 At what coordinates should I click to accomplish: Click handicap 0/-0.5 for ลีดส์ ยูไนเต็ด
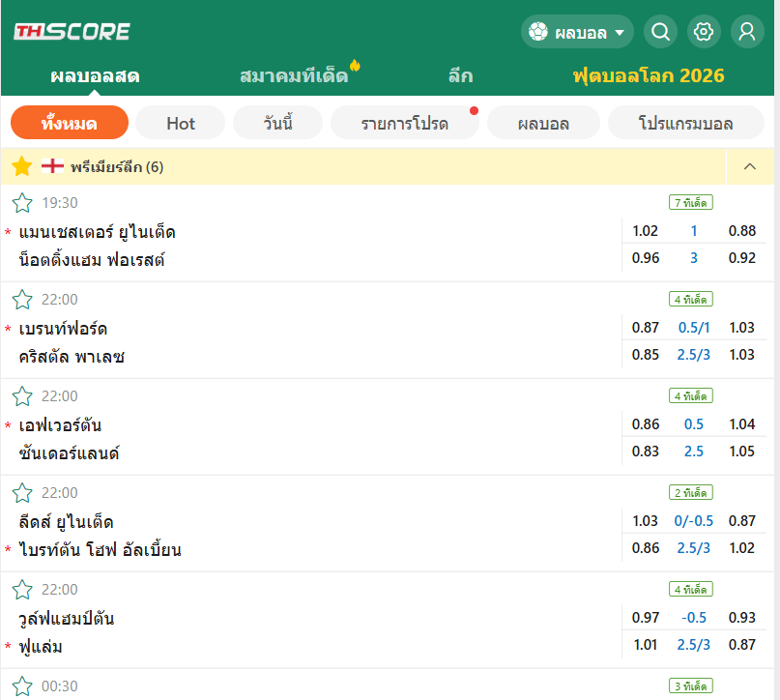click(x=693, y=521)
